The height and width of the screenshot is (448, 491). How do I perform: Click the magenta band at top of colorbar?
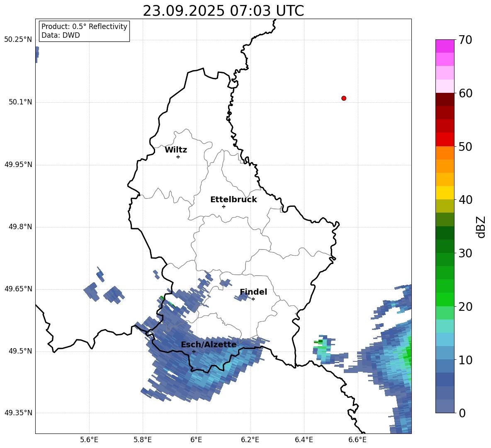point(445,46)
